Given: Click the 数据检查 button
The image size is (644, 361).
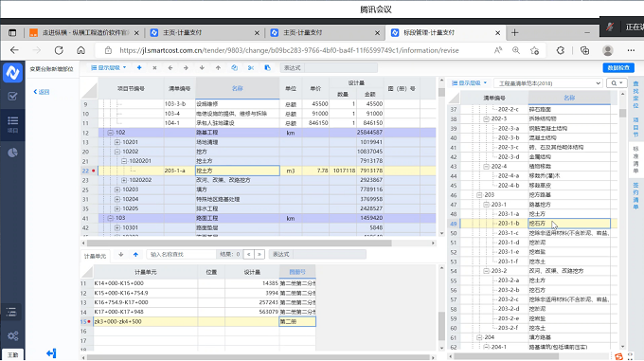Looking at the screenshot, I should [x=618, y=68].
